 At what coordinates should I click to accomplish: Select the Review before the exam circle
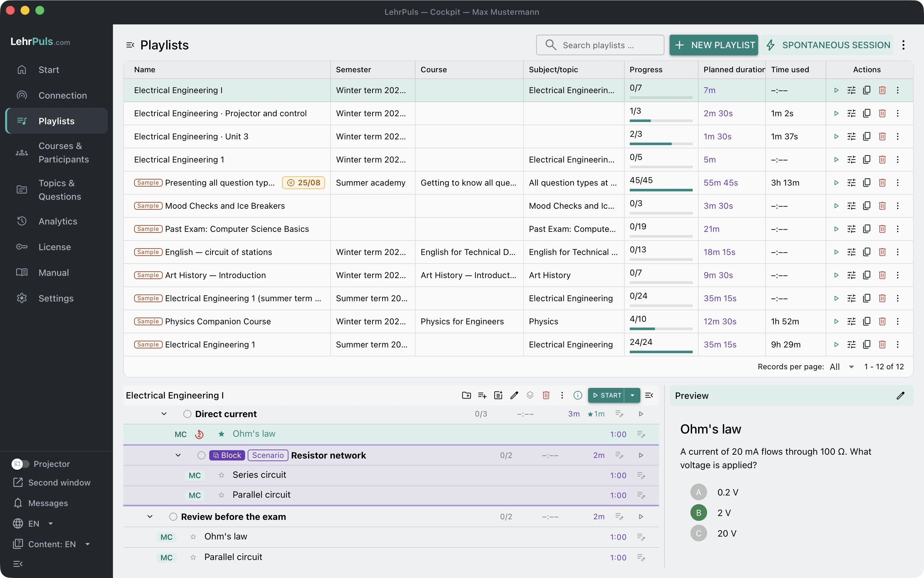pos(173,517)
